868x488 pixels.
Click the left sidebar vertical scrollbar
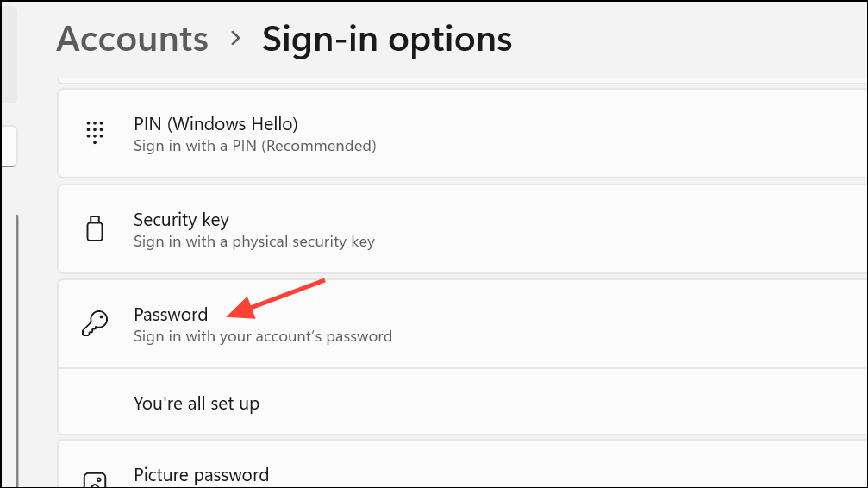pyautogui.click(x=17, y=345)
